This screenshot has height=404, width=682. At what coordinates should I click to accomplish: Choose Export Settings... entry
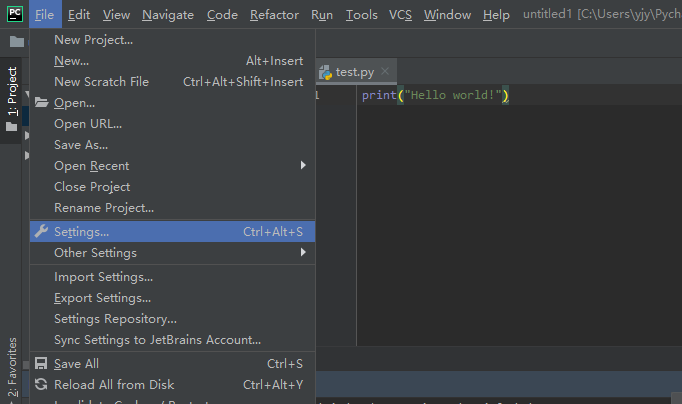pyautogui.click(x=172, y=297)
